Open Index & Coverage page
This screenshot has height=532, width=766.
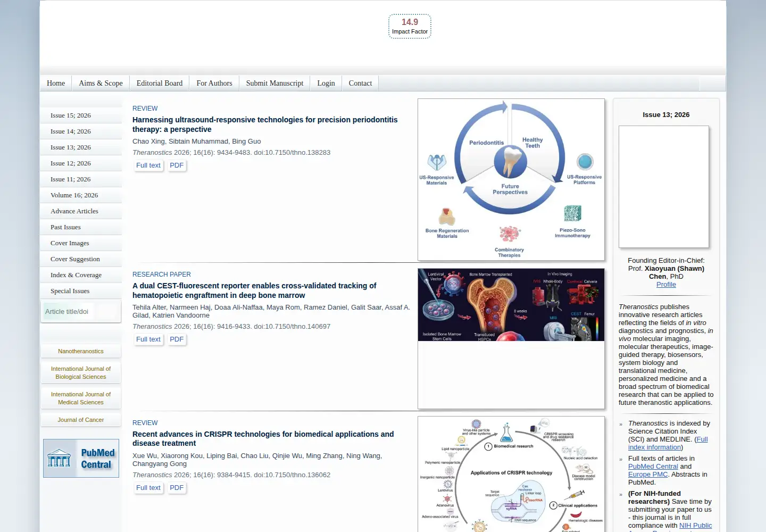(81, 275)
